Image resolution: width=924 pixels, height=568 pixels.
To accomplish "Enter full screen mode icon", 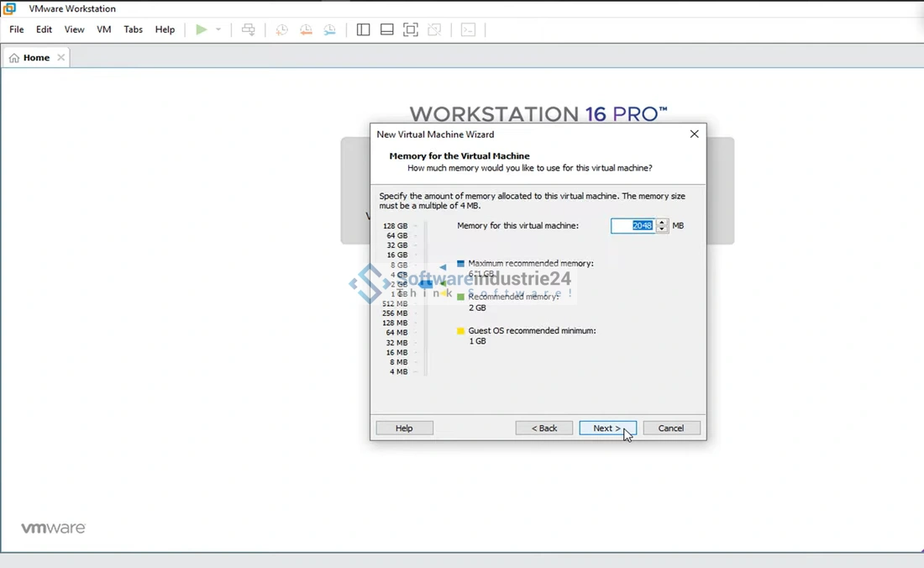I will pyautogui.click(x=411, y=29).
